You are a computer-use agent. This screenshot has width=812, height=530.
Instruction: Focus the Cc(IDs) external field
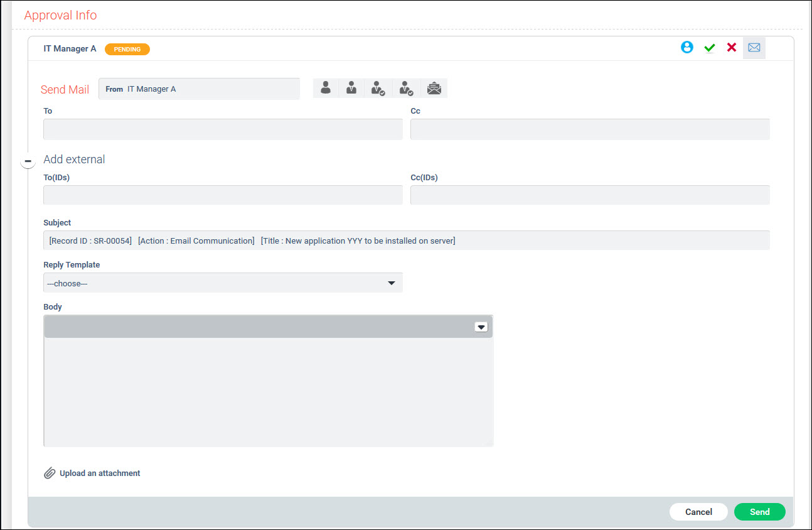tap(589, 195)
